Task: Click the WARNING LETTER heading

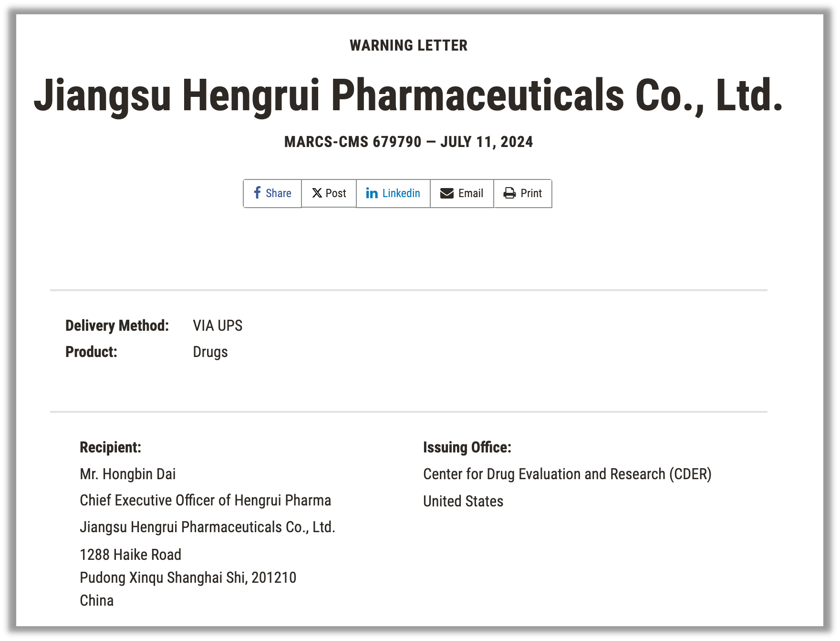Action: 409,45
